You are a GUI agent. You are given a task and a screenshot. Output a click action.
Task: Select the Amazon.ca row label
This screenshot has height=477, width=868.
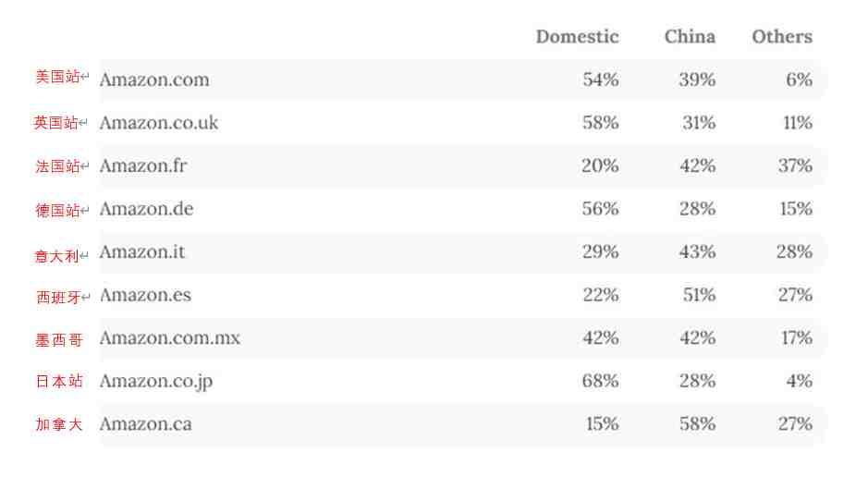(146, 424)
